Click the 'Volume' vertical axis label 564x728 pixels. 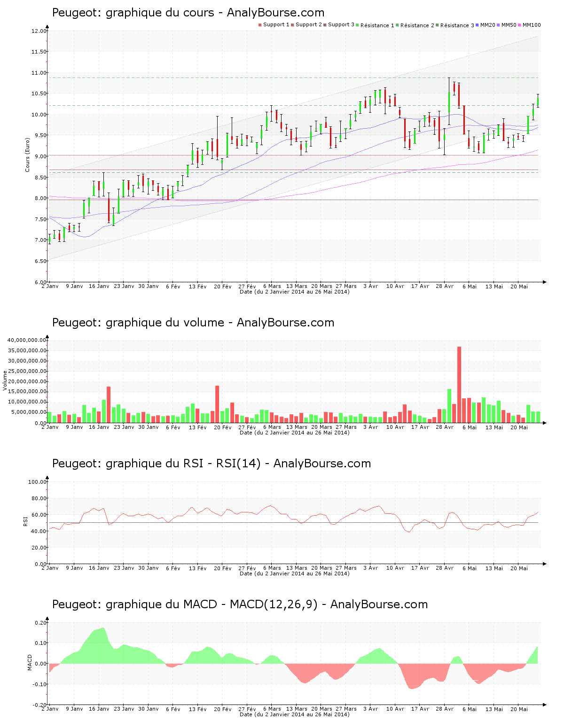coord(5,380)
